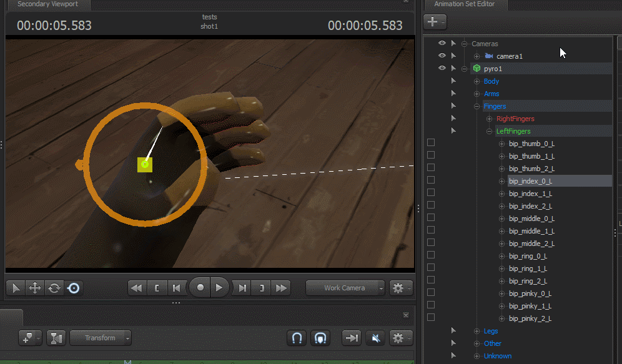Click the play button
The image size is (622, 364).
219,287
